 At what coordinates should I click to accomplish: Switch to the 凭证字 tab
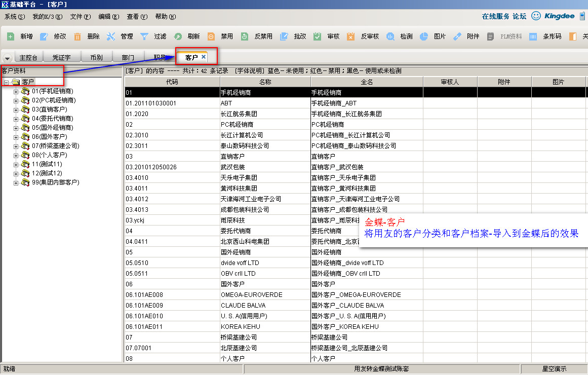tap(61, 58)
